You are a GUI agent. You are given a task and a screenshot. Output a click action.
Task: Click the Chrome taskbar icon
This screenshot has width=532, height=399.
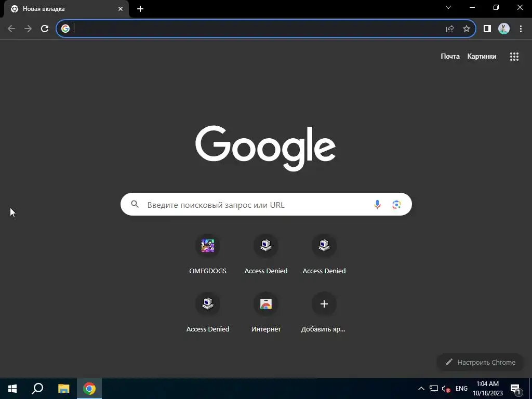click(89, 389)
